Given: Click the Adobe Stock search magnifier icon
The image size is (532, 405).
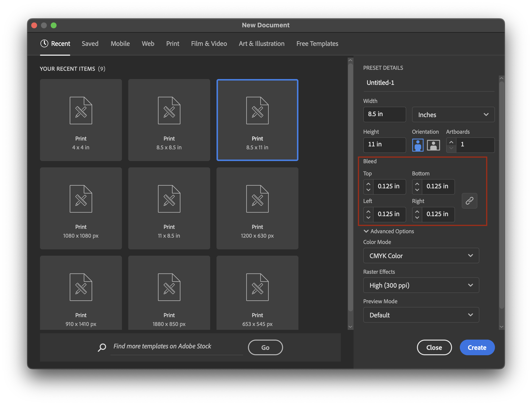Looking at the screenshot, I should pos(102,347).
